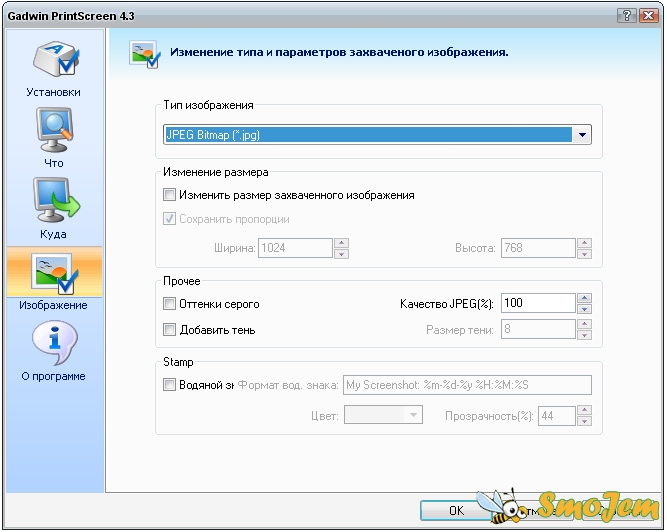Increase Прозрачность with the up arrow
The image size is (667, 532).
coord(584,410)
